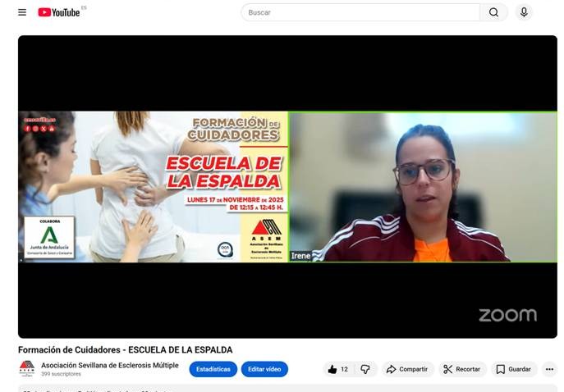The image size is (564, 392).
Task: Save video with the Guardar button
Action: point(514,369)
